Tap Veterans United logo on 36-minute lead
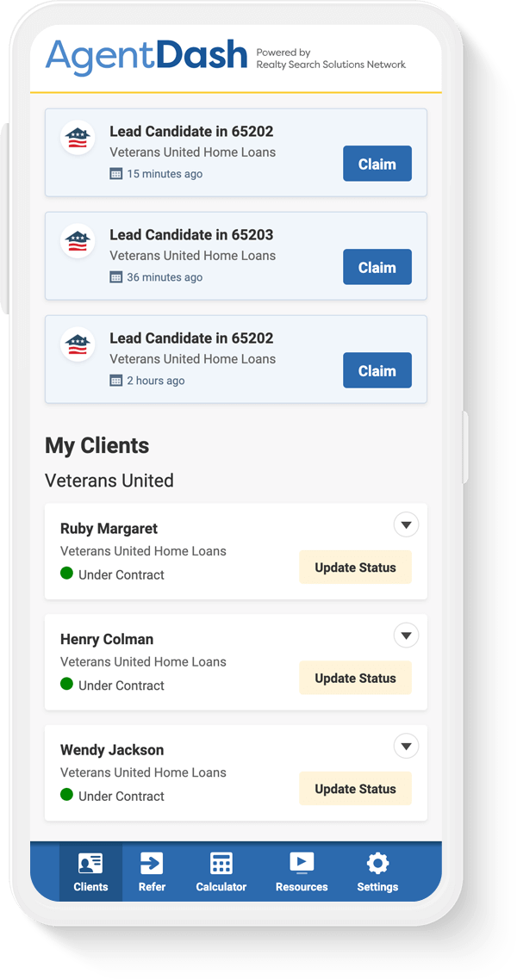 coord(78,240)
